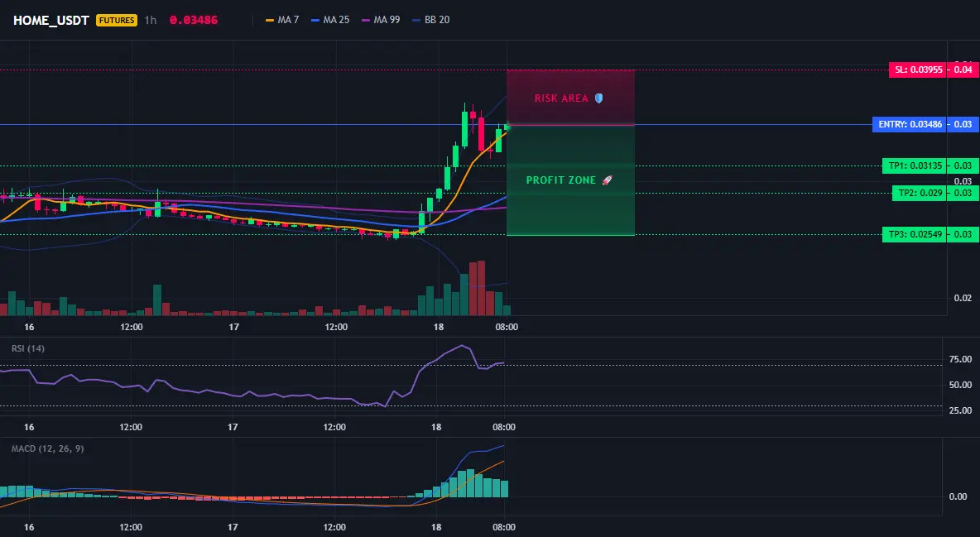Click the rocket icon in Profit Zone
Image resolution: width=980 pixels, height=537 pixels.
coord(607,180)
